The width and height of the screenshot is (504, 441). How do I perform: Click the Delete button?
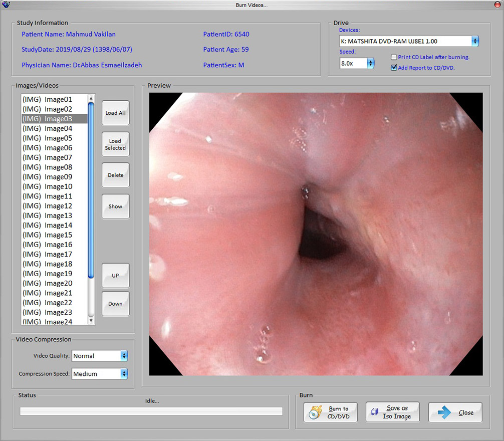(x=115, y=175)
